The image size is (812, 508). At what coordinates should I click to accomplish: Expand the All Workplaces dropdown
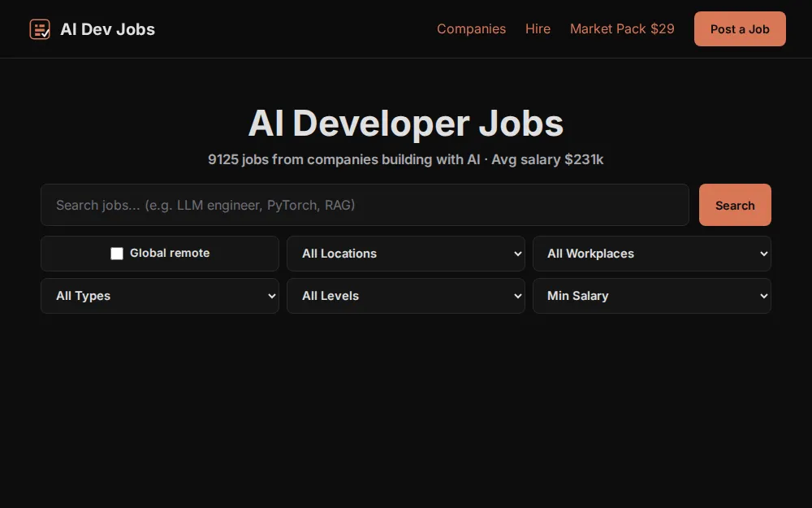click(x=651, y=254)
